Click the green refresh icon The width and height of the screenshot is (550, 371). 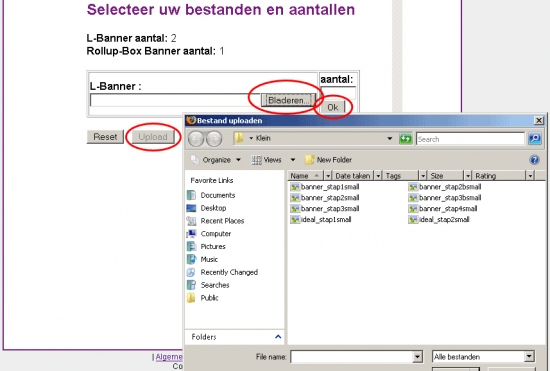(405, 139)
